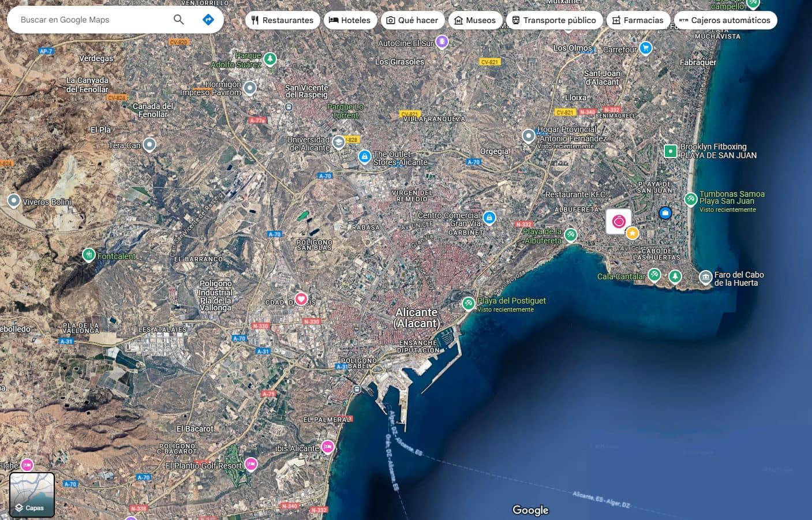Viewport: 812px width, 520px height.
Task: Click the Google logo
Action: coord(530,510)
